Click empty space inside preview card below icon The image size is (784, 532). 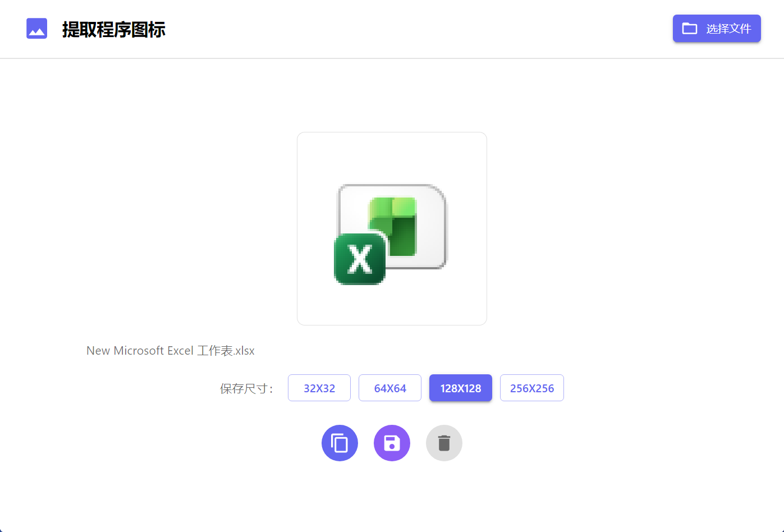(392, 306)
